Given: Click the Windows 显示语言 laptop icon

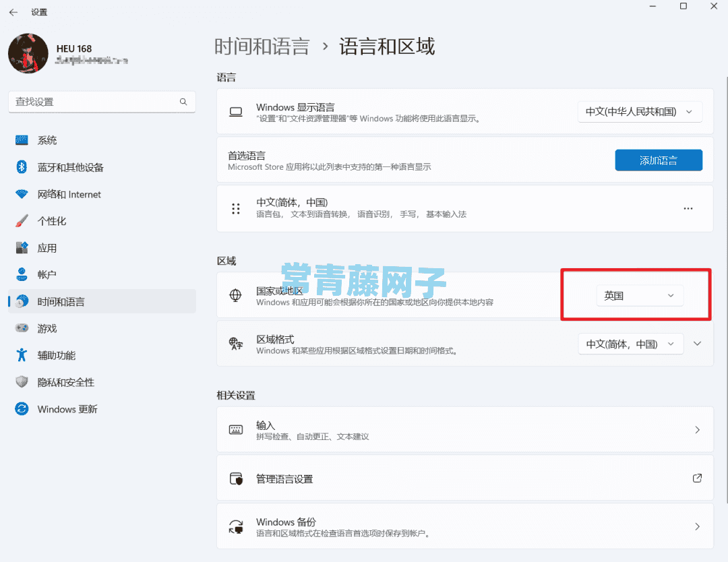Looking at the screenshot, I should (x=236, y=112).
